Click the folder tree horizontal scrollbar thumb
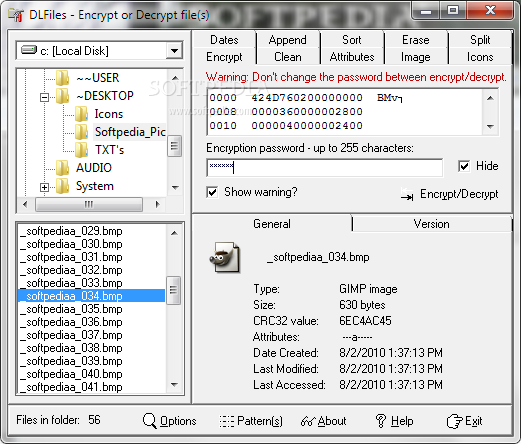 [x=89, y=204]
